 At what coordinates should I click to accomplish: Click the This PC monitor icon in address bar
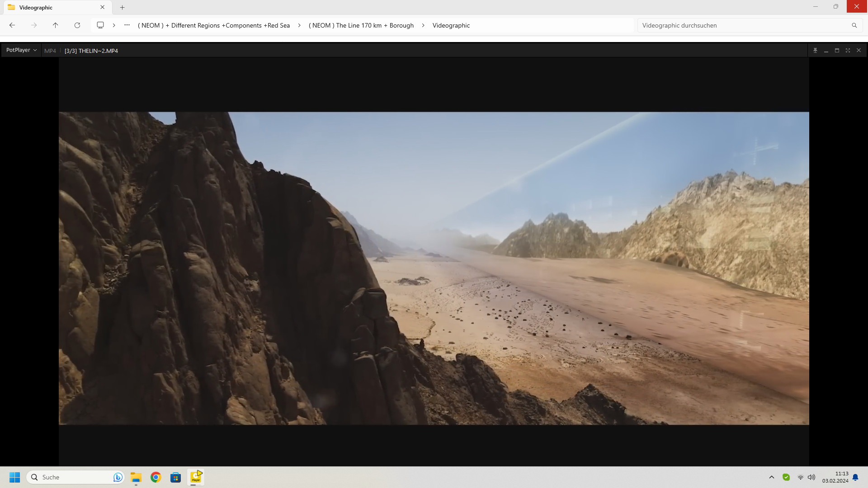100,25
